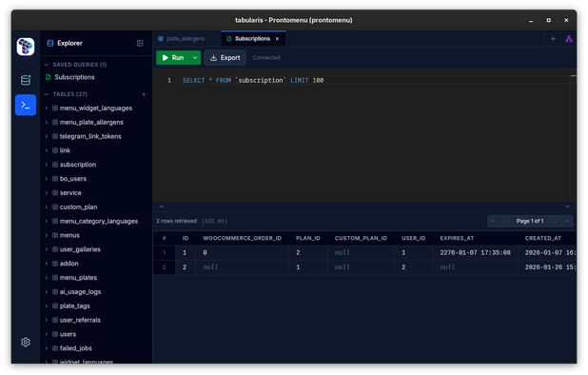Image resolution: width=588 pixels, height=375 pixels.
Task: Click table icon of menu_widget_languages
Action: (55, 108)
